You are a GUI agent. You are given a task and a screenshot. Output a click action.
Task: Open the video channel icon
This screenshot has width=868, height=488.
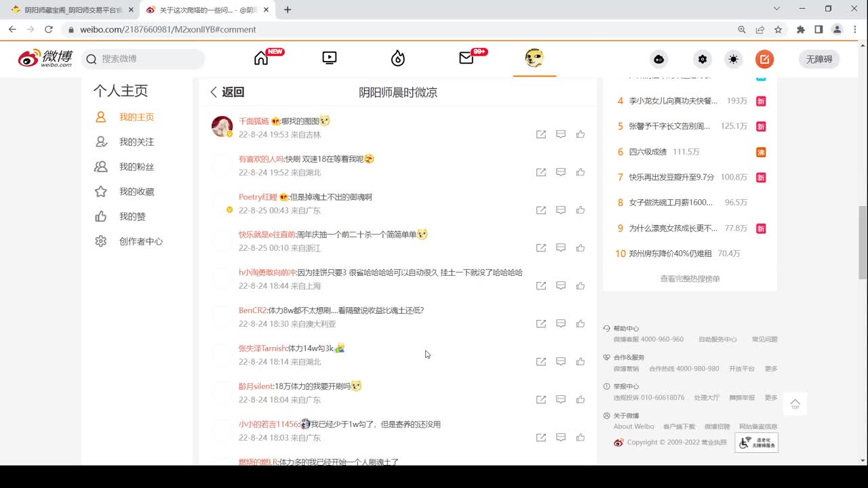click(x=329, y=59)
